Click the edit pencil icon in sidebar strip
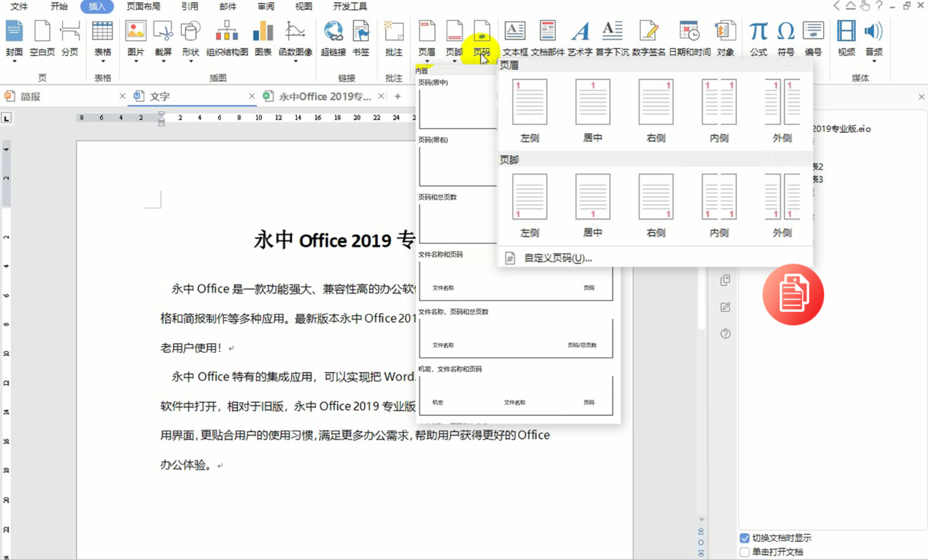 coord(725,307)
